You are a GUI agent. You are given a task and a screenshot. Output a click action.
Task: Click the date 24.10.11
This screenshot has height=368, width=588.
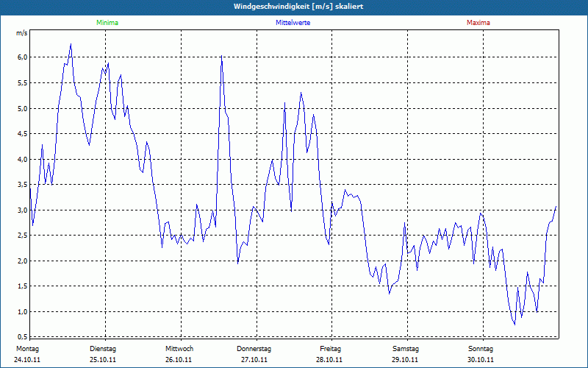27,360
